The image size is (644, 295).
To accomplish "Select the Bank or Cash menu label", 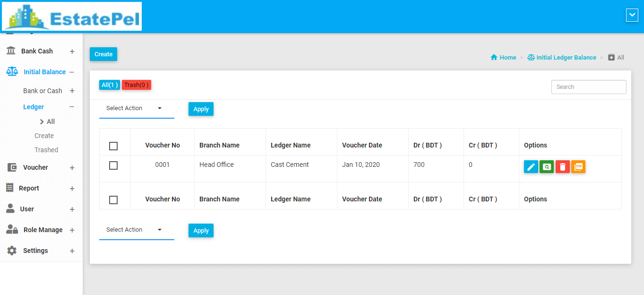I will pos(43,91).
